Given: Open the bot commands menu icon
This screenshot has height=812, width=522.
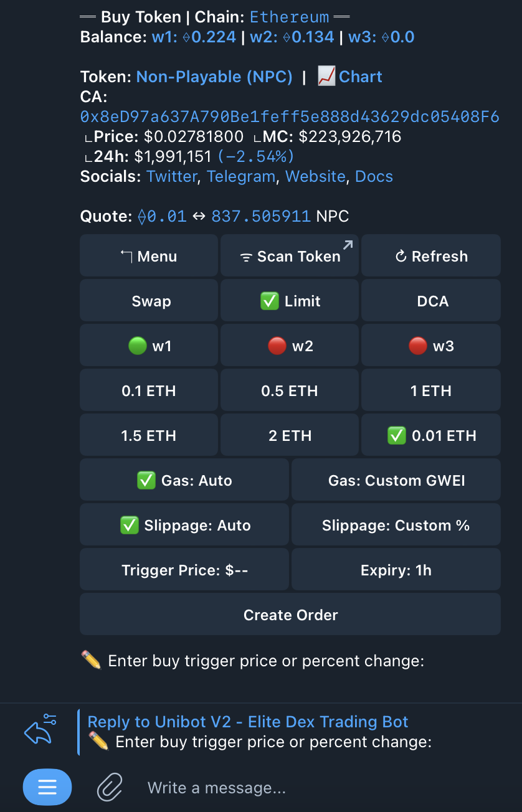Looking at the screenshot, I should [47, 788].
